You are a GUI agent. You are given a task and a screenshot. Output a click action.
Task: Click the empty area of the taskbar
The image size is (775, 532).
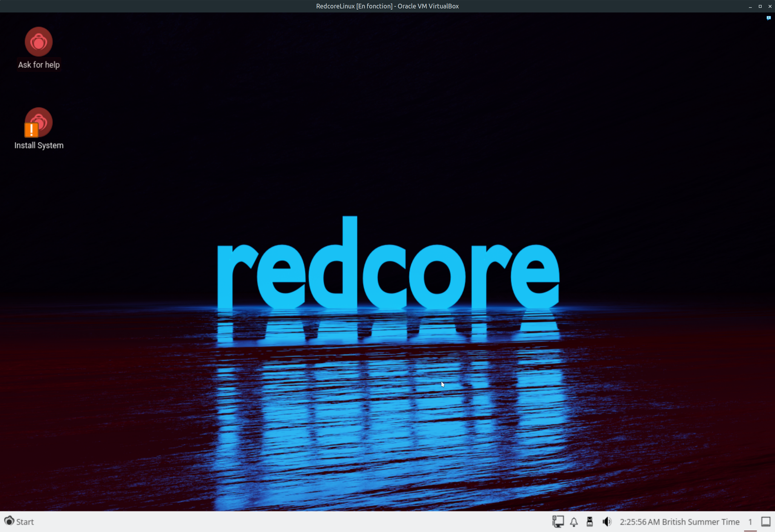coord(283,522)
